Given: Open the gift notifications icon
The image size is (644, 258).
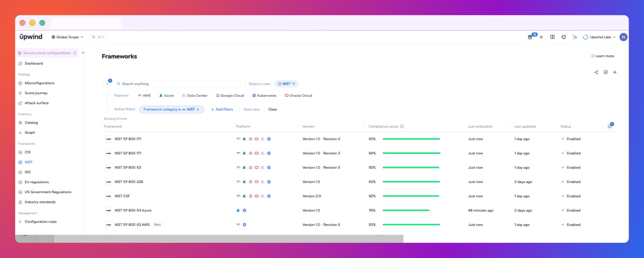Looking at the screenshot, I should (x=530, y=37).
